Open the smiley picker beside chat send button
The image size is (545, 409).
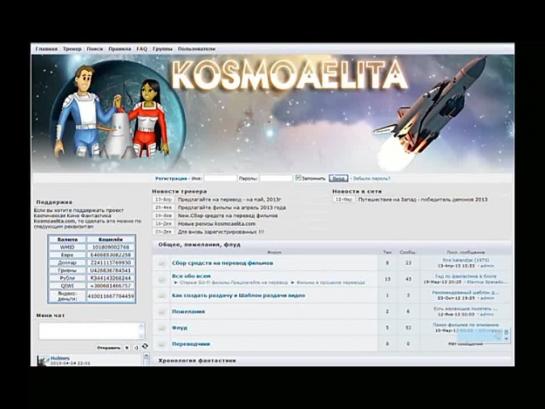point(127,347)
